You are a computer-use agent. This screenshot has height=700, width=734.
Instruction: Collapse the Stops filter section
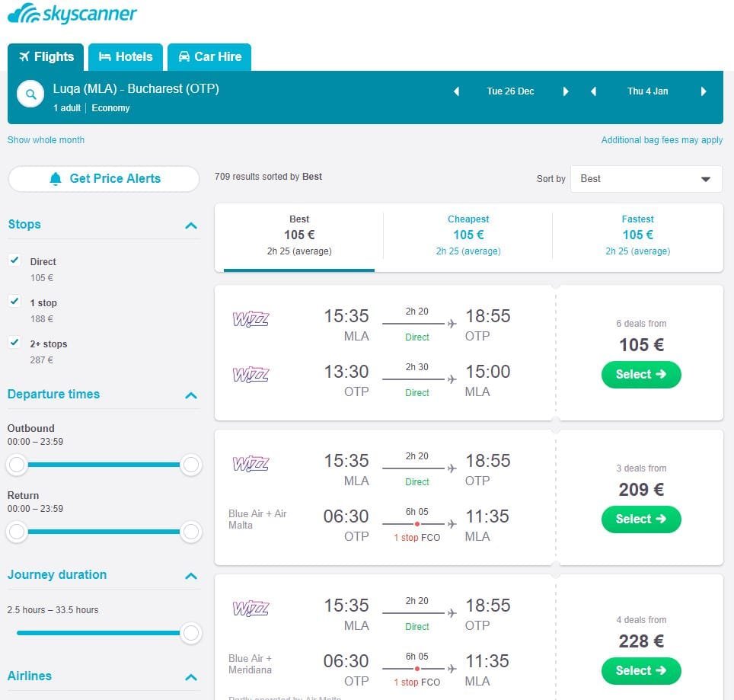tap(191, 225)
